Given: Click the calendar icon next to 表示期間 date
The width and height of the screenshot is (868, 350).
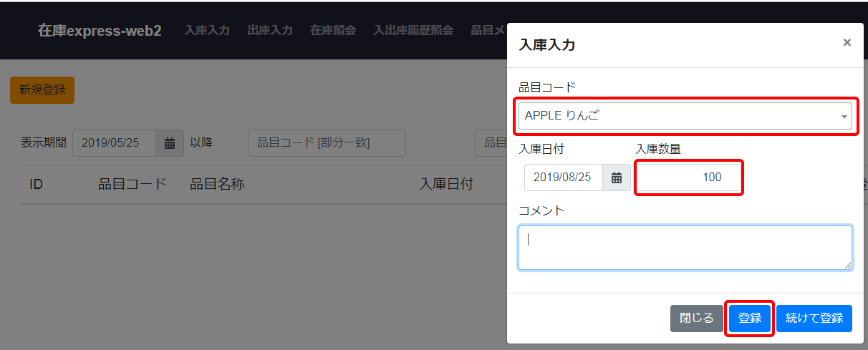Looking at the screenshot, I should point(170,143).
